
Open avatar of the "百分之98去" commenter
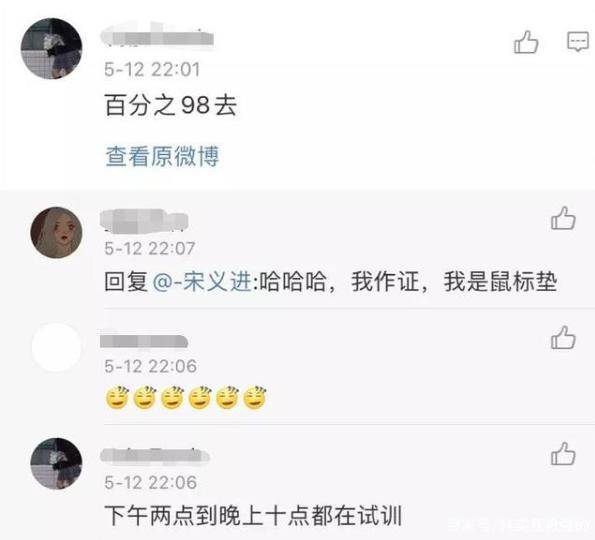(x=51, y=49)
